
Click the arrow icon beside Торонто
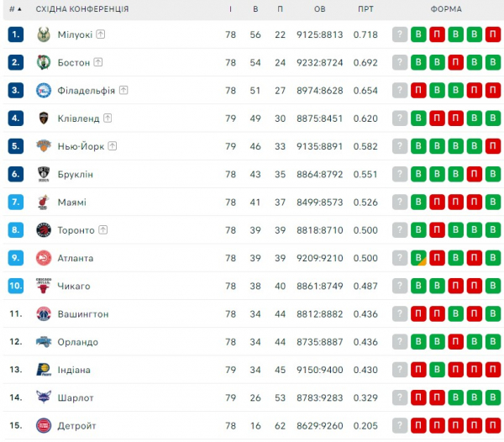(x=102, y=230)
